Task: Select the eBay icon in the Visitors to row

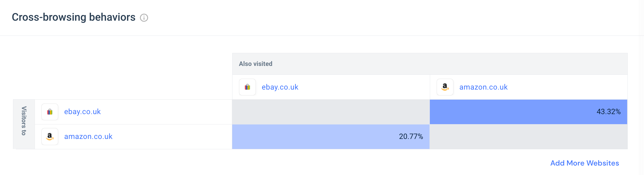Action: [x=50, y=112]
